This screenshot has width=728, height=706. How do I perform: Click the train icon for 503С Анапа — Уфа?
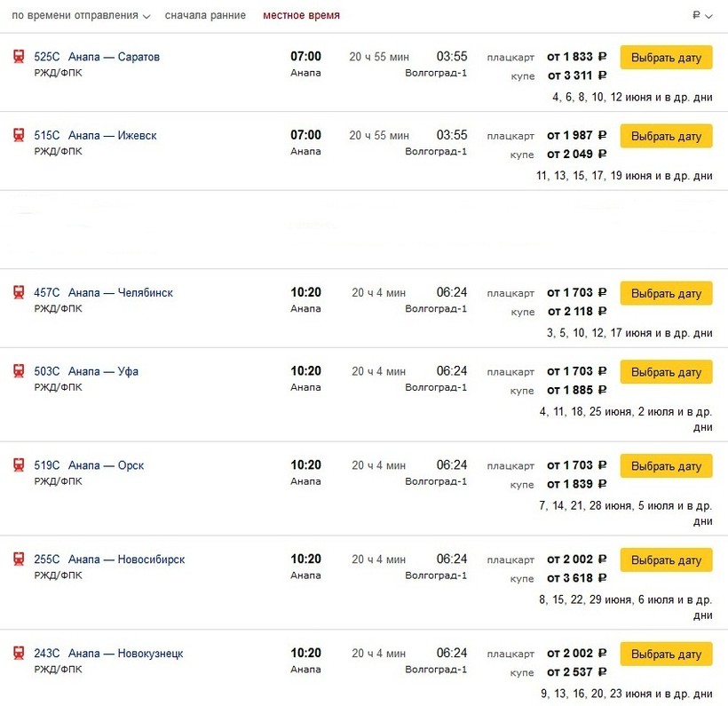point(19,371)
